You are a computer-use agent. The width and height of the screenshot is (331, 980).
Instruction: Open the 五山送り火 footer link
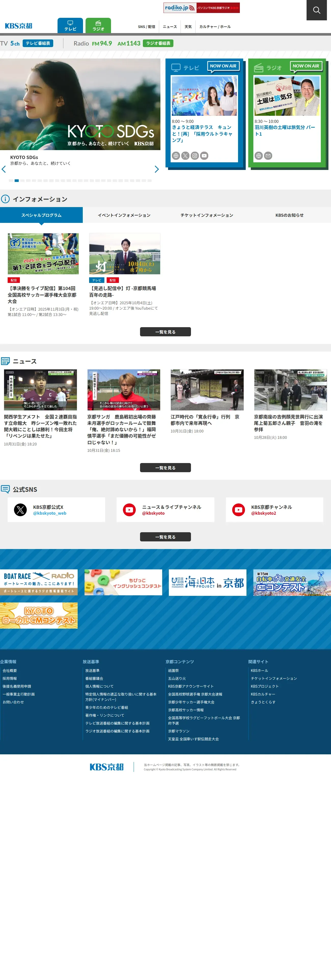pos(177,678)
